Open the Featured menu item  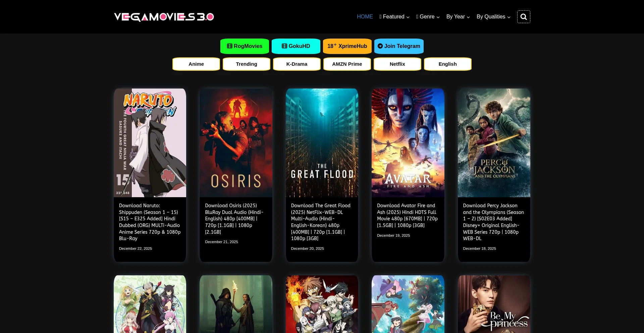click(394, 16)
